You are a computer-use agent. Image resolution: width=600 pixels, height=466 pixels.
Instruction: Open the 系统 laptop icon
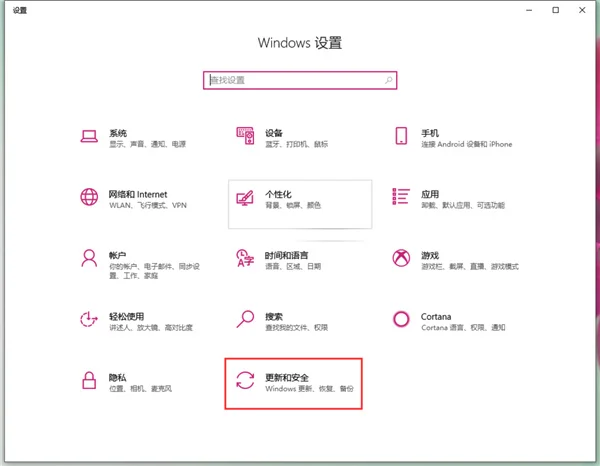pyautogui.click(x=89, y=136)
